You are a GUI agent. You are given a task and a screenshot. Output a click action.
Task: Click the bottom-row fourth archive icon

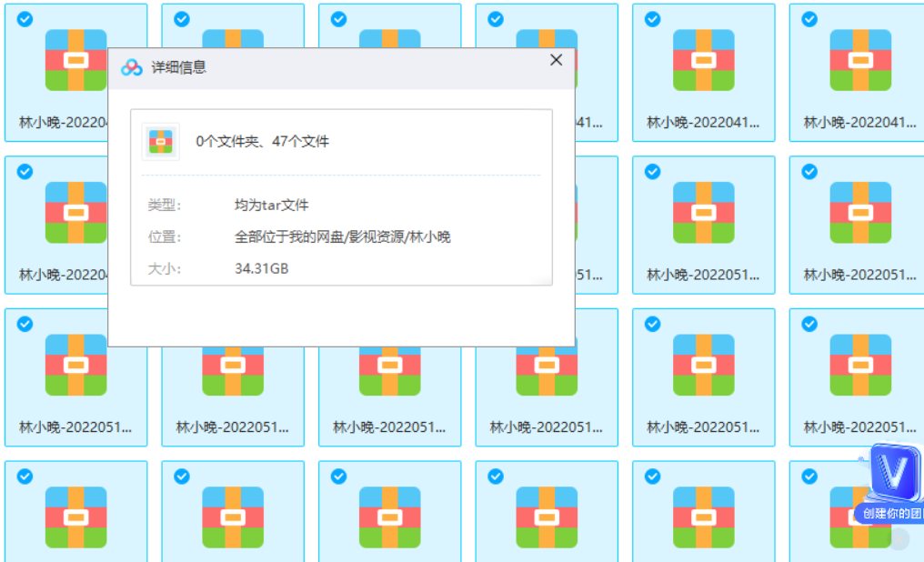(547, 517)
